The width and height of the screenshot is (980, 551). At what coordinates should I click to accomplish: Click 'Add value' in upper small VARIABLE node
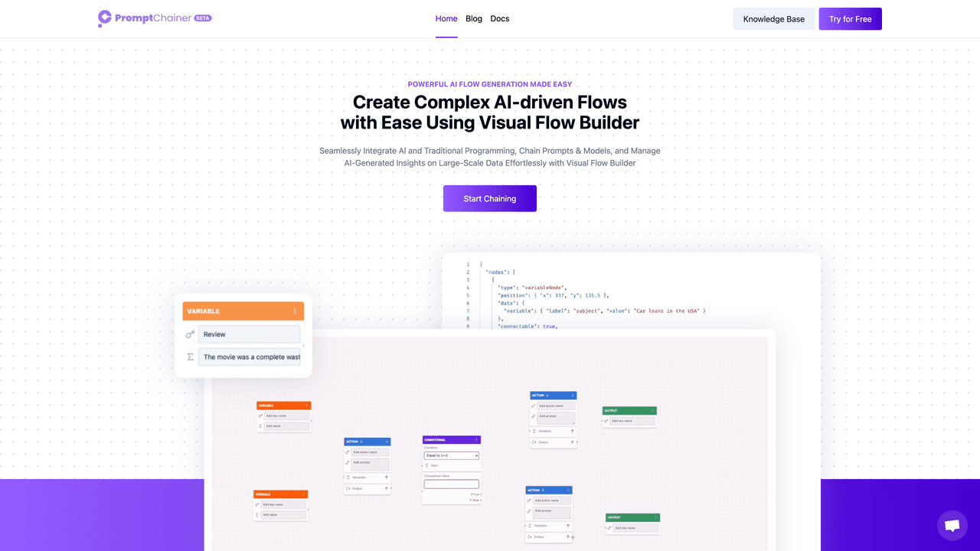coord(286,426)
